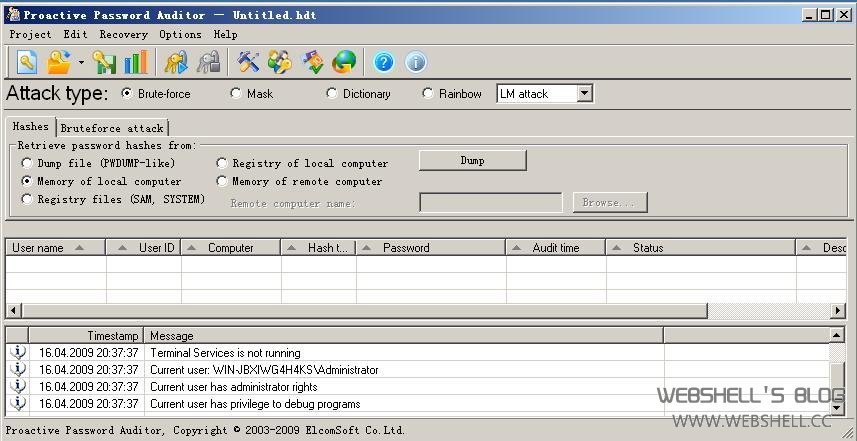Sort by User name column header
The image size is (857, 441).
pos(55,248)
